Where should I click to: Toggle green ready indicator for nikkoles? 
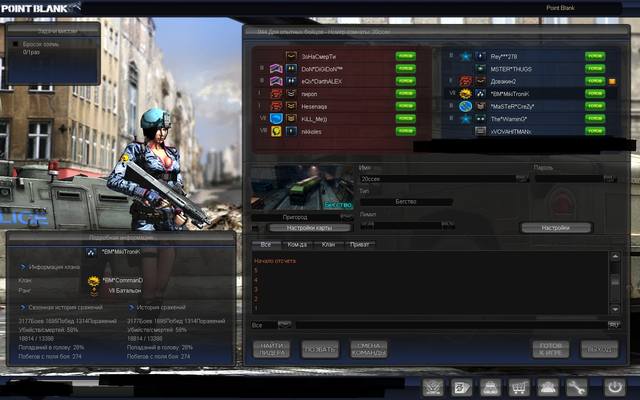(x=405, y=130)
